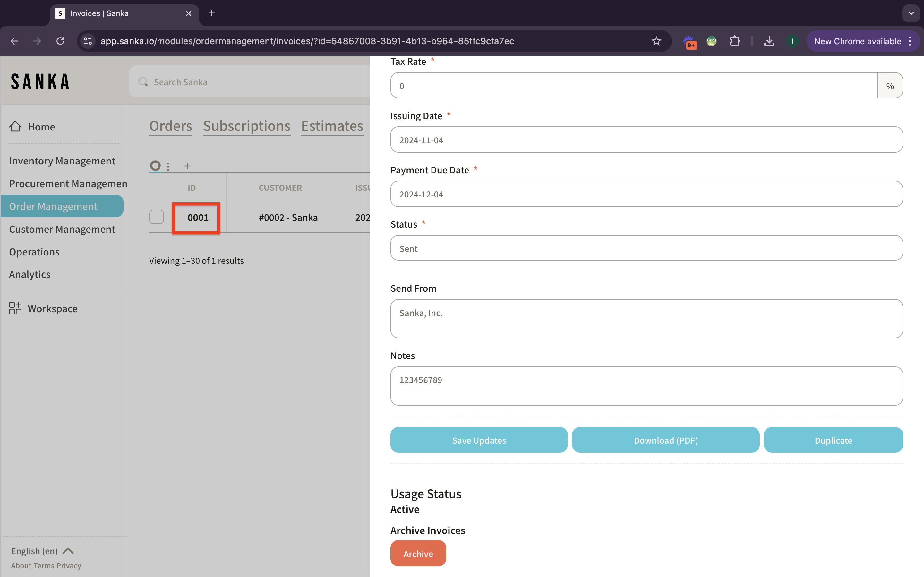
Task: Click the search magnifier icon
Action: coord(143,82)
